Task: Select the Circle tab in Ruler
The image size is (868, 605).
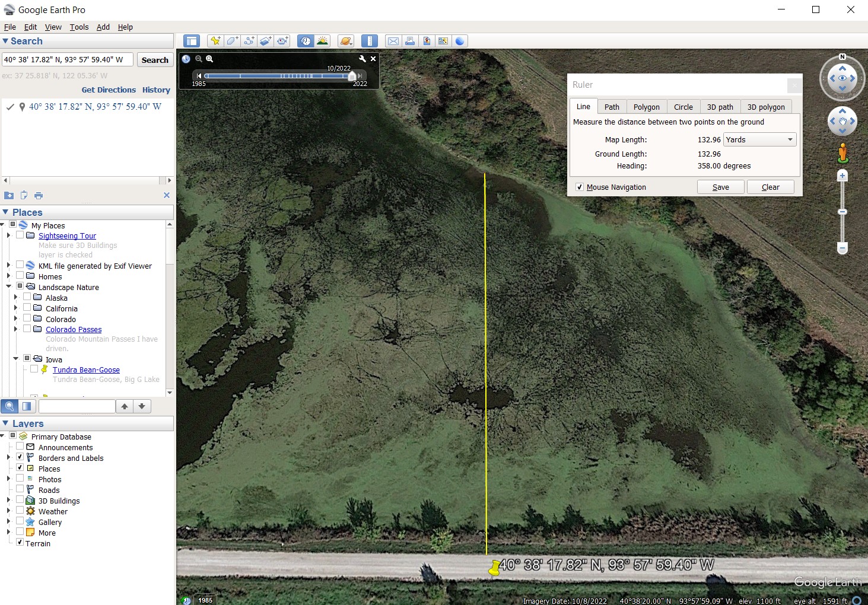Action: (683, 107)
